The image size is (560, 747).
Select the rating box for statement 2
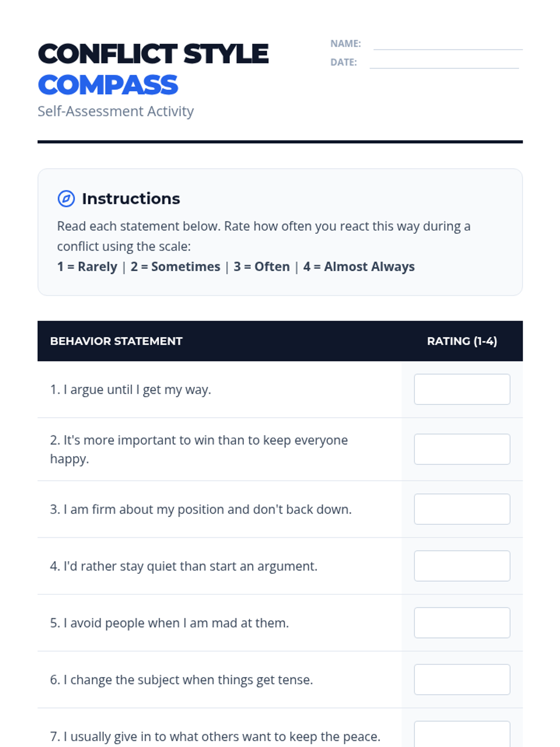pos(462,449)
